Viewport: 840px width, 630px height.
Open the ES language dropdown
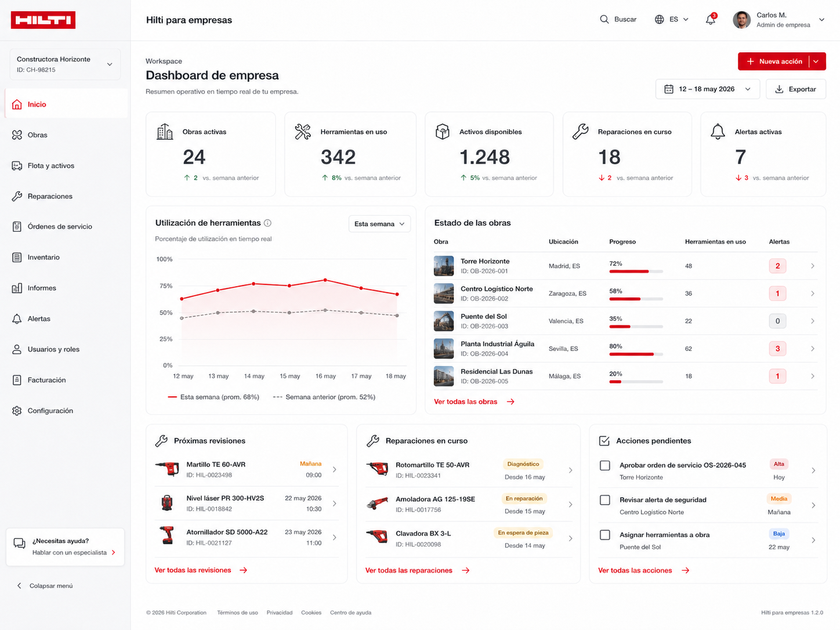[x=672, y=19]
